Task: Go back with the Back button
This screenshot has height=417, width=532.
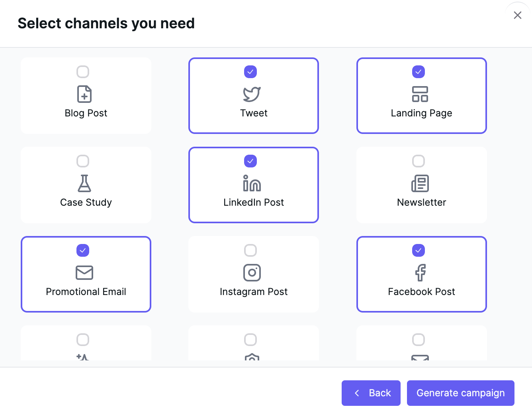Action: [371, 393]
